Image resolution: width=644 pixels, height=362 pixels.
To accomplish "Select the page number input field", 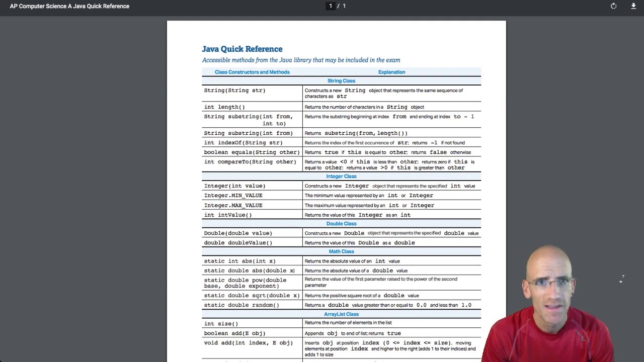I will (x=331, y=6).
